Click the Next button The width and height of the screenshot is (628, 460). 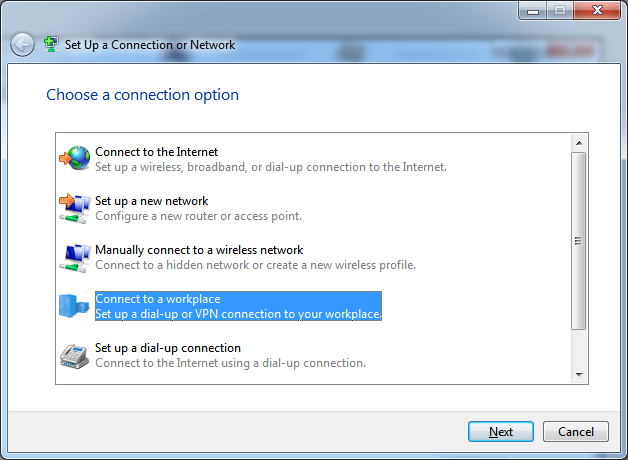501,432
